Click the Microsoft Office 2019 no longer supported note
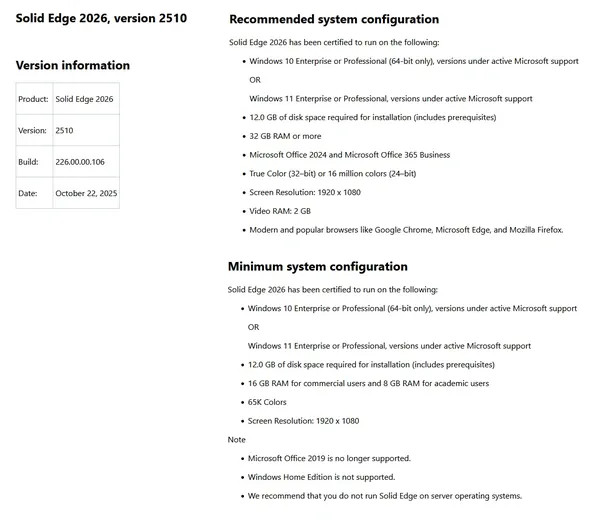The width and height of the screenshot is (600, 530). click(329, 458)
